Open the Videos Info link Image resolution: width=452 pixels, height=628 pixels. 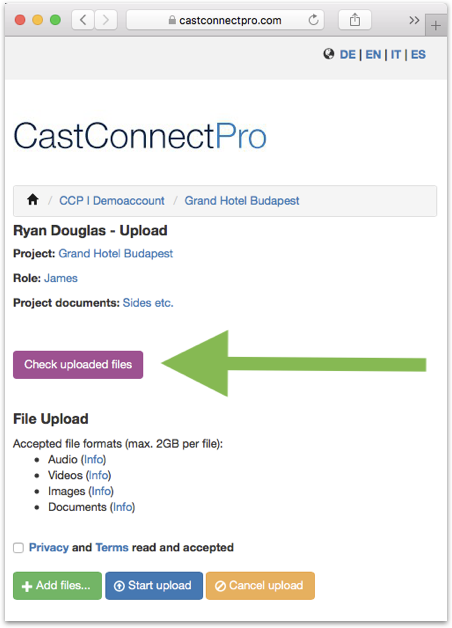pyautogui.click(x=98, y=475)
